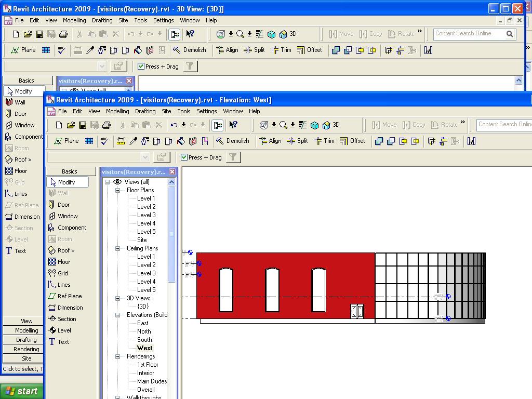The height and width of the screenshot is (399, 532).
Task: Open Drafting menu in front window
Action: coord(145,111)
